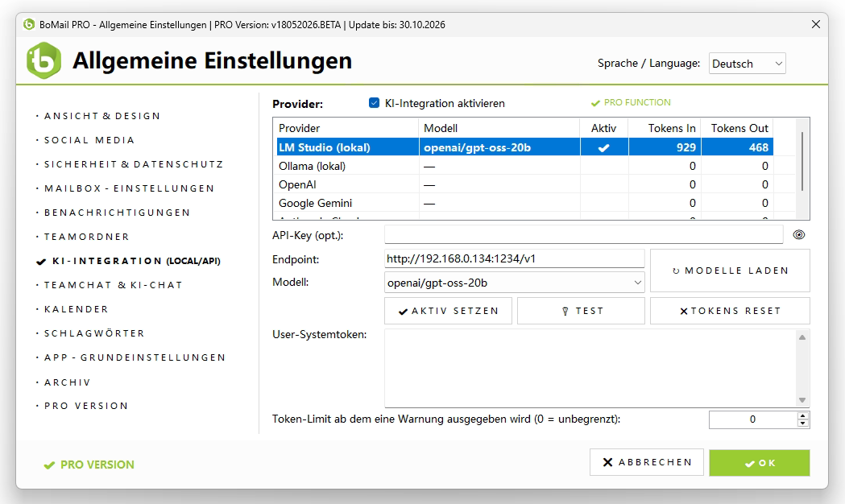Screen dimensions: 845x504
Task: Open Social Media settings
Action: pyautogui.click(x=89, y=140)
